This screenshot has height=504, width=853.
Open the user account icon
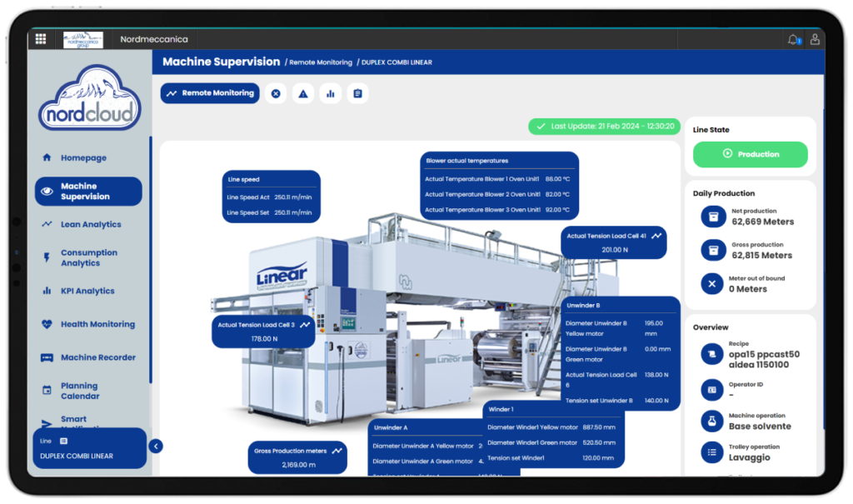(815, 39)
